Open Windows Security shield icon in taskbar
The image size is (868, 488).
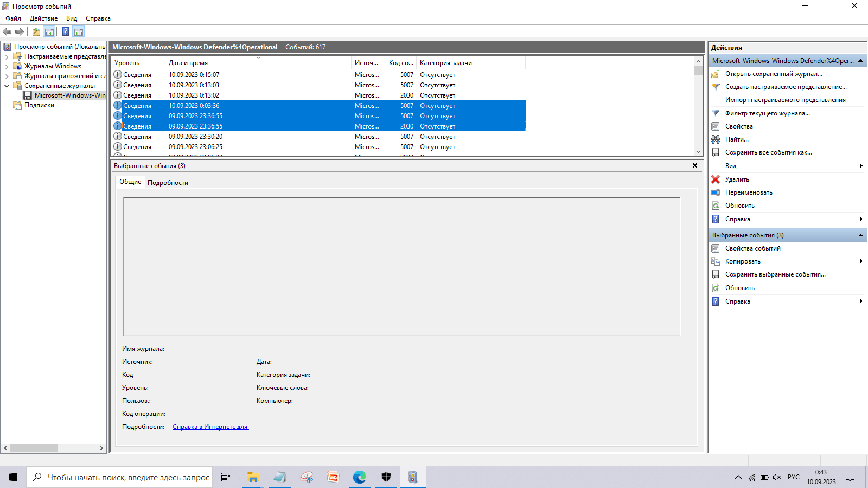[386, 477]
